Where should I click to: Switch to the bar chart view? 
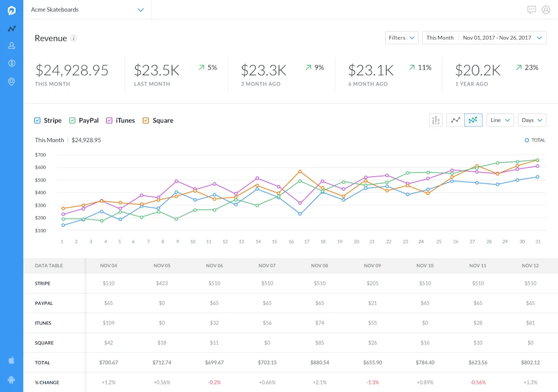point(436,120)
